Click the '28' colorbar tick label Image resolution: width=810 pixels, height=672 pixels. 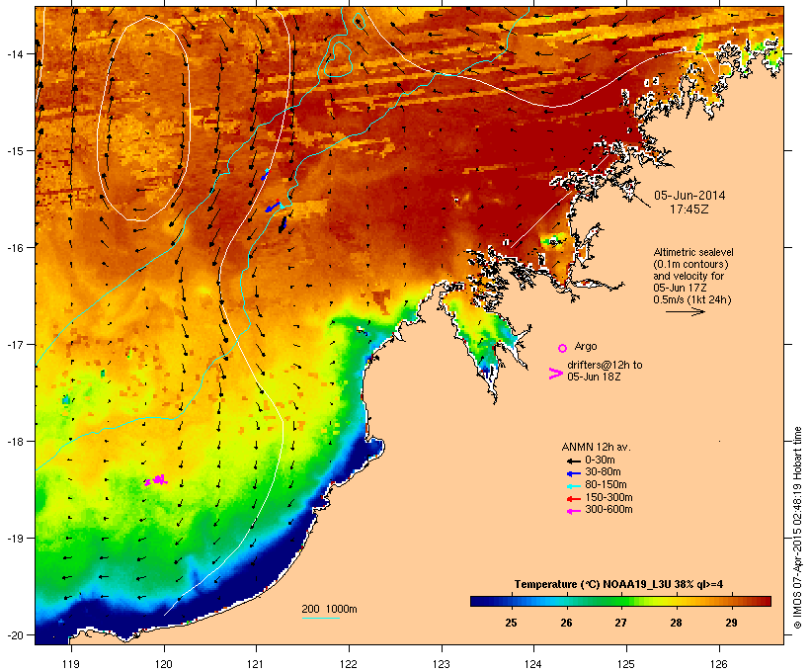(x=677, y=623)
